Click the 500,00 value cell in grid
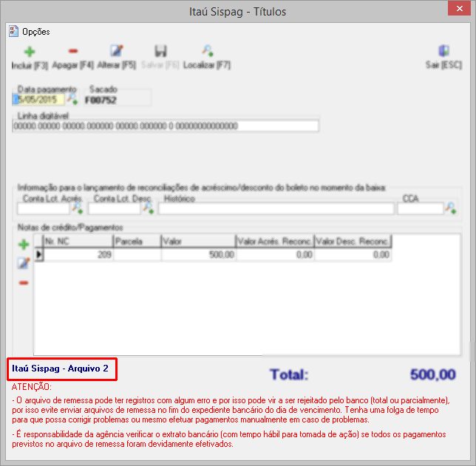The image size is (476, 466). pos(199,255)
